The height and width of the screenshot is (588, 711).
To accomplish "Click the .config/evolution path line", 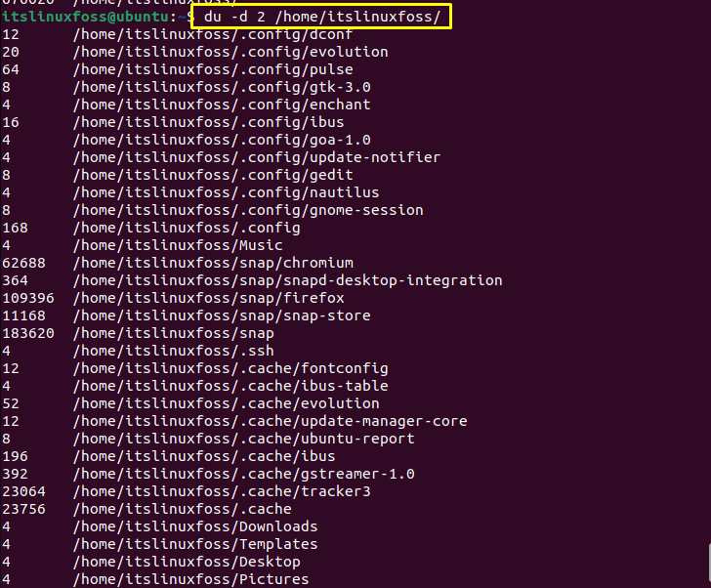I will (x=230, y=52).
